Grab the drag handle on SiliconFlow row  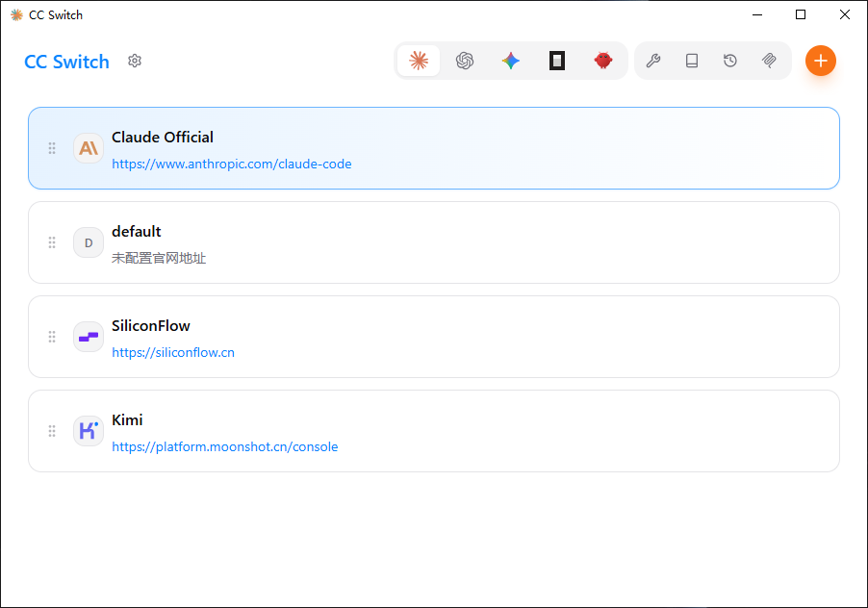[x=52, y=337]
